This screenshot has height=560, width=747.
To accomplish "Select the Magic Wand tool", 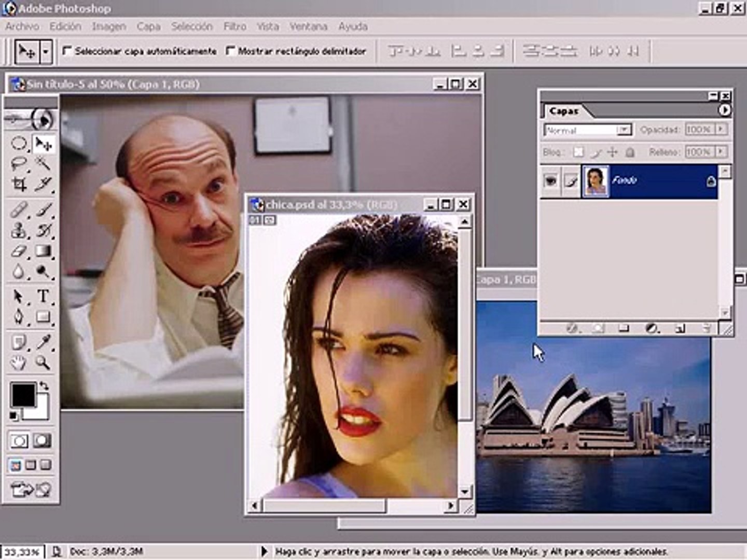I will tap(43, 164).
